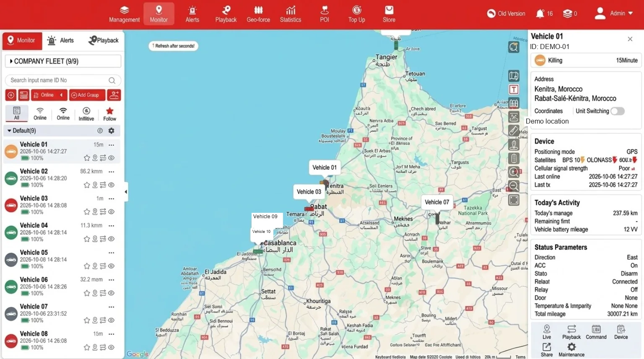This screenshot has width=644, height=359.
Task: Switch to the Alerts tab in sidebar
Action: click(x=61, y=41)
